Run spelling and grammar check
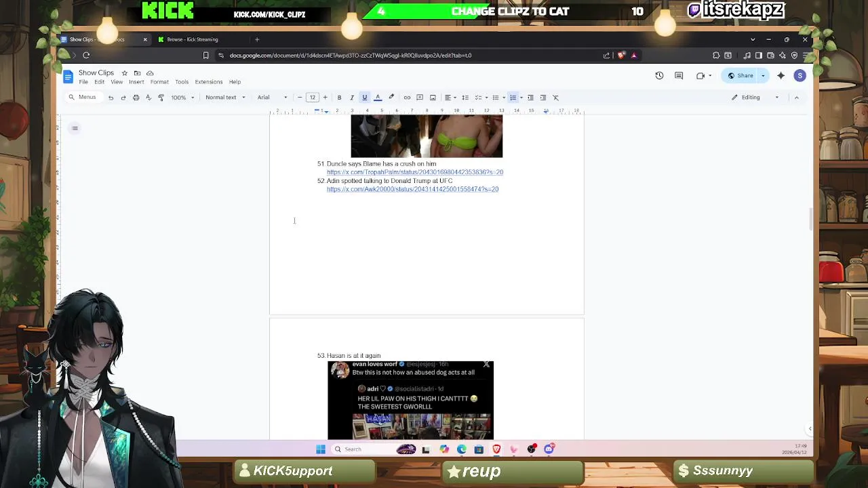The width and height of the screenshot is (868, 488). (148, 98)
